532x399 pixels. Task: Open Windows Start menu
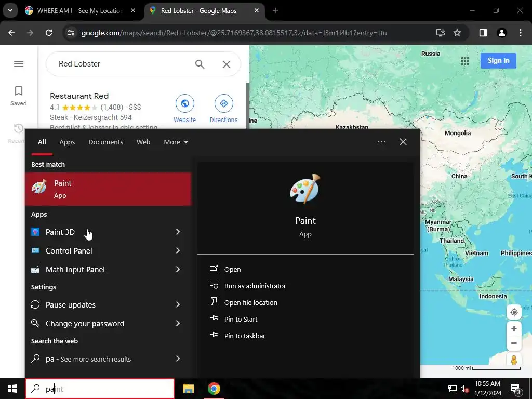coord(12,389)
